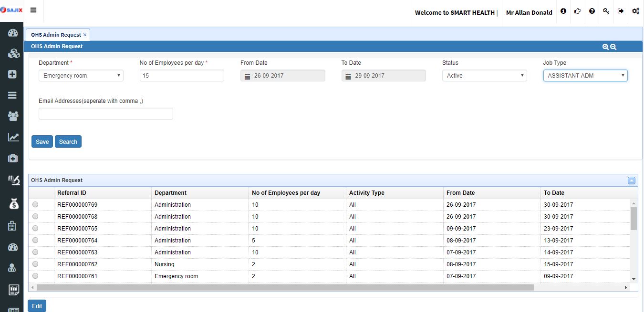Open the microscope laboratory sidebar icon
The width and height of the screenshot is (644, 312).
tap(13, 180)
